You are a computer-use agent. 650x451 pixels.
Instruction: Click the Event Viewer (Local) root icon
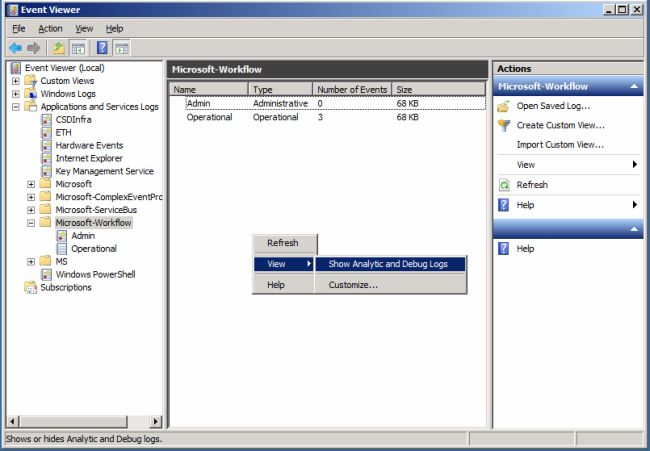click(x=16, y=68)
